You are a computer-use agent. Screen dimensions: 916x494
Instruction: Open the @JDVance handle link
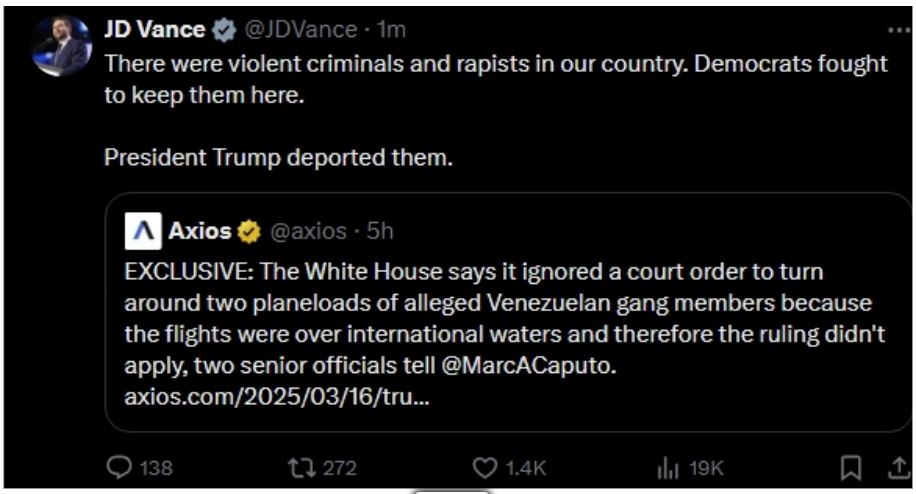click(x=300, y=30)
